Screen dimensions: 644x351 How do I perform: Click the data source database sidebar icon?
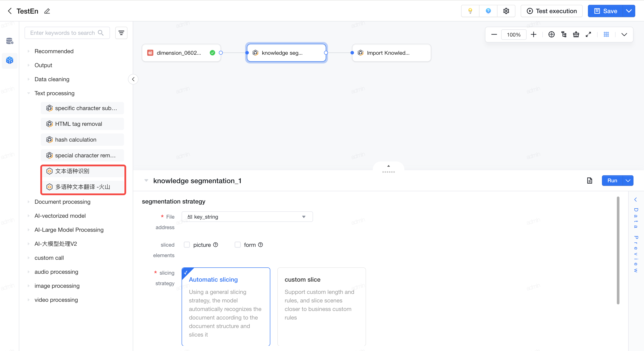coord(9,41)
